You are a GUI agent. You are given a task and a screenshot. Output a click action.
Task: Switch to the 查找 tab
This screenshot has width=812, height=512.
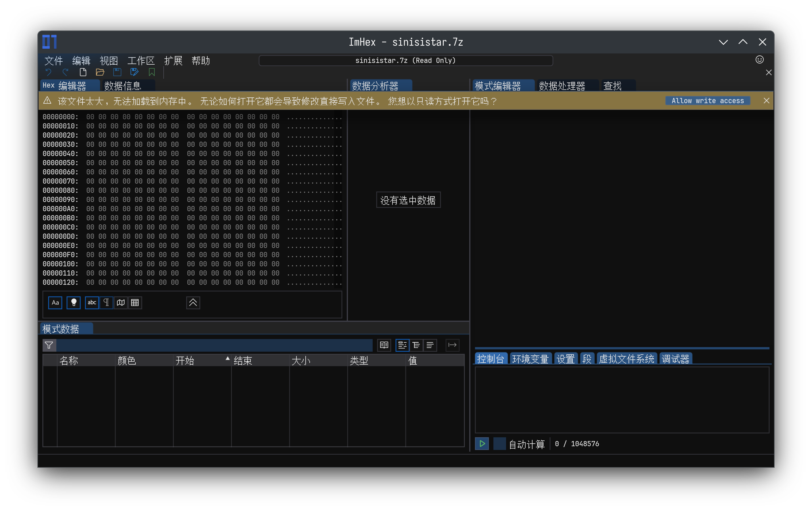618,86
